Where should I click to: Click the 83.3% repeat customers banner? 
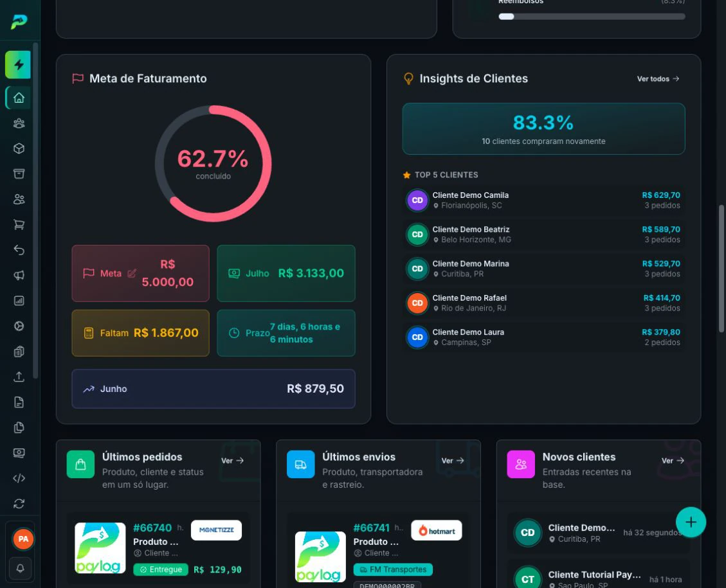(x=543, y=129)
